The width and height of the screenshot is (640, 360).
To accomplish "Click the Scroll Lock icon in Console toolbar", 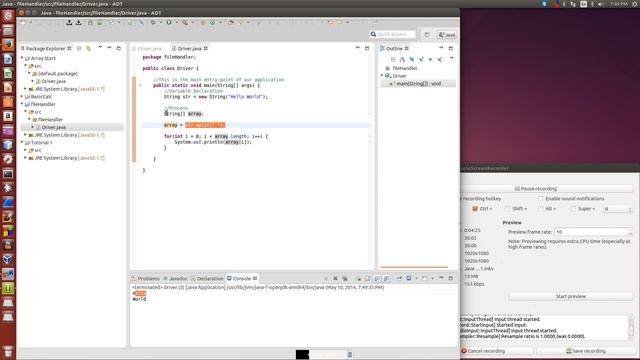I will coord(367,278).
